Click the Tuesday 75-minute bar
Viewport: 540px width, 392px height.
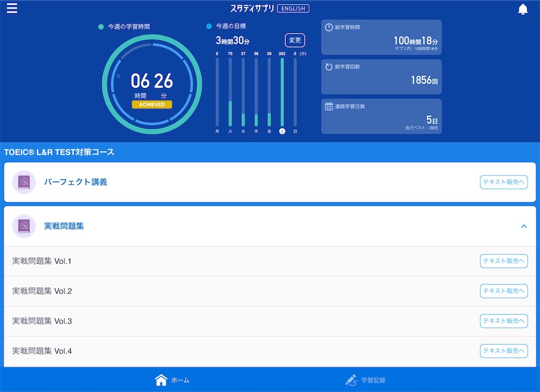point(230,92)
